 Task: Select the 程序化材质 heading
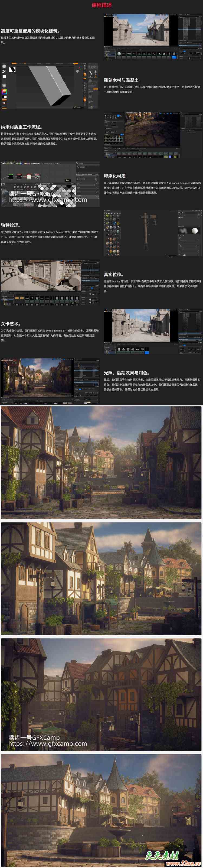[116, 176]
